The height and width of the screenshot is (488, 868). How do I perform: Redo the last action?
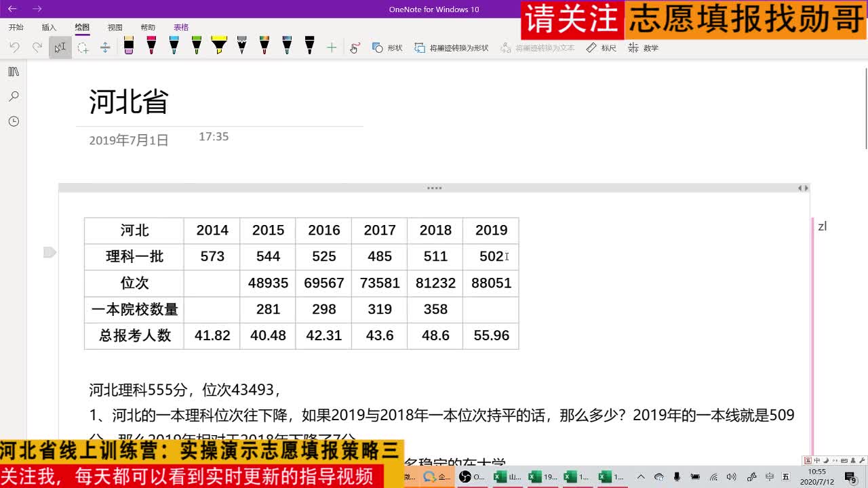37,47
